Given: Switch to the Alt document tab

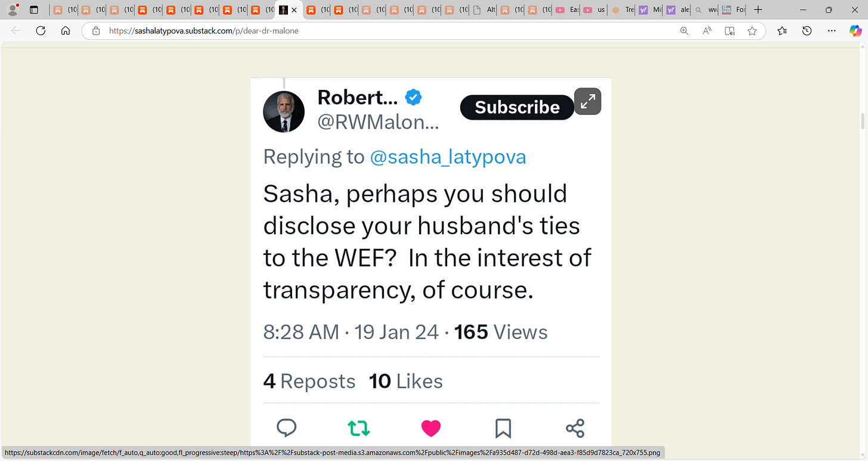Looking at the screenshot, I should [x=485, y=10].
